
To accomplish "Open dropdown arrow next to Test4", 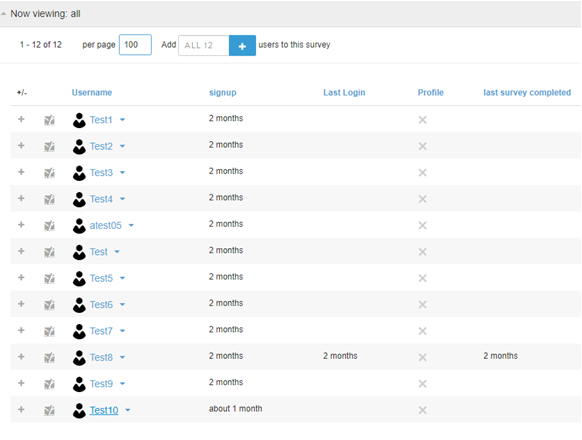I will [x=122, y=199].
